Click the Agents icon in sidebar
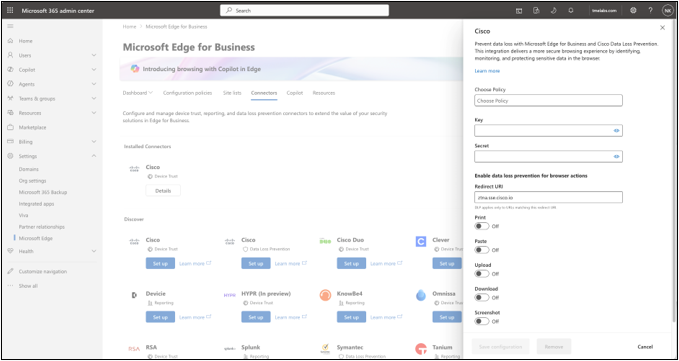679x361 pixels. pyautogui.click(x=10, y=84)
